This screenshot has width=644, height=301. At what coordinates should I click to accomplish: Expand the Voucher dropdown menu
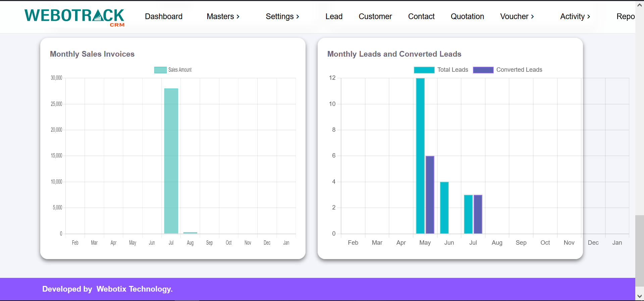(x=517, y=16)
